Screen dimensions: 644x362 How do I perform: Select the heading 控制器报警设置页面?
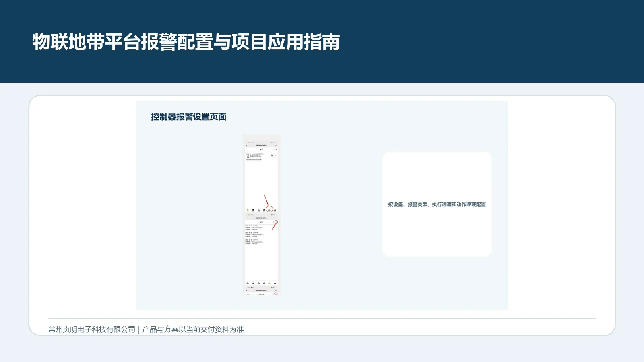coord(188,117)
